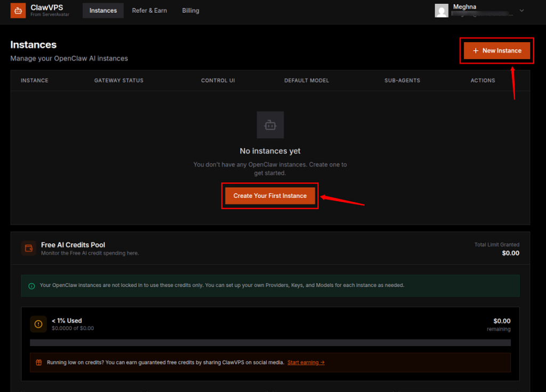Open the account dropdown next to Meghna
Viewport: 546px width, 392px height.
point(521,10)
